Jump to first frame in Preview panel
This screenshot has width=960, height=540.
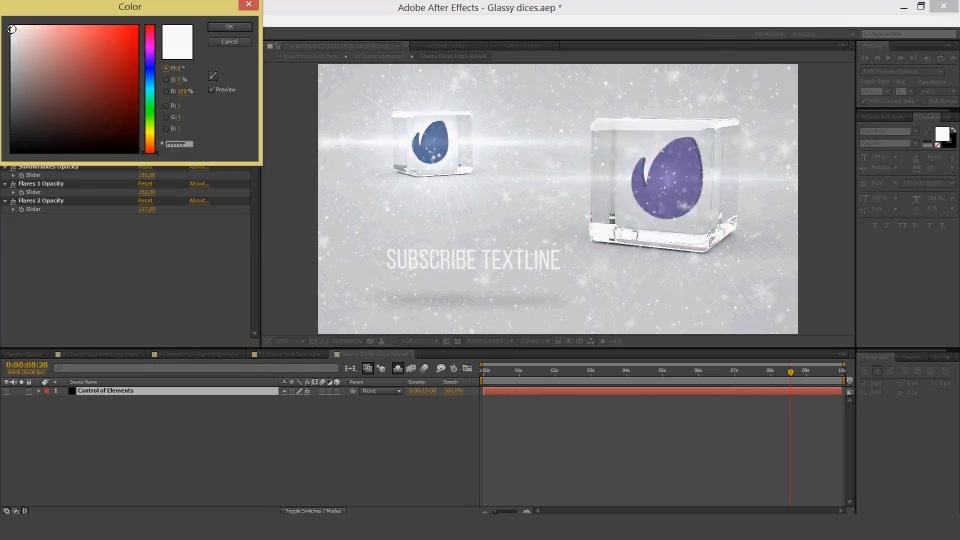[865, 58]
